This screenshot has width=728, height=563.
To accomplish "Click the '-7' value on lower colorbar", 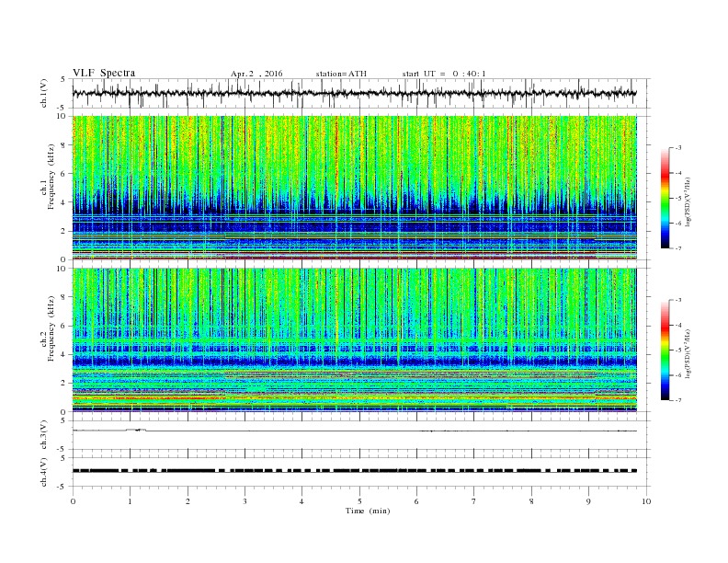I will tap(678, 400).
